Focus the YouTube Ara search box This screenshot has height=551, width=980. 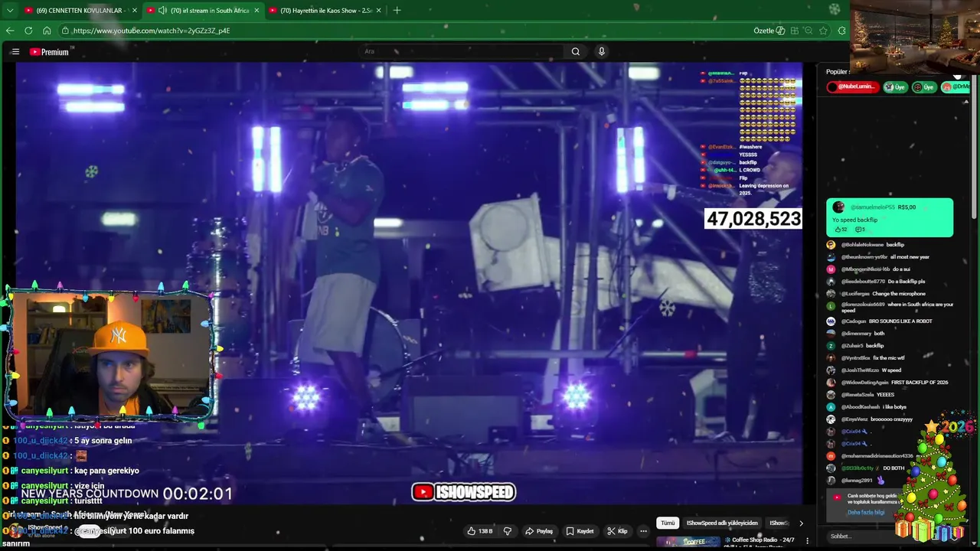461,51
